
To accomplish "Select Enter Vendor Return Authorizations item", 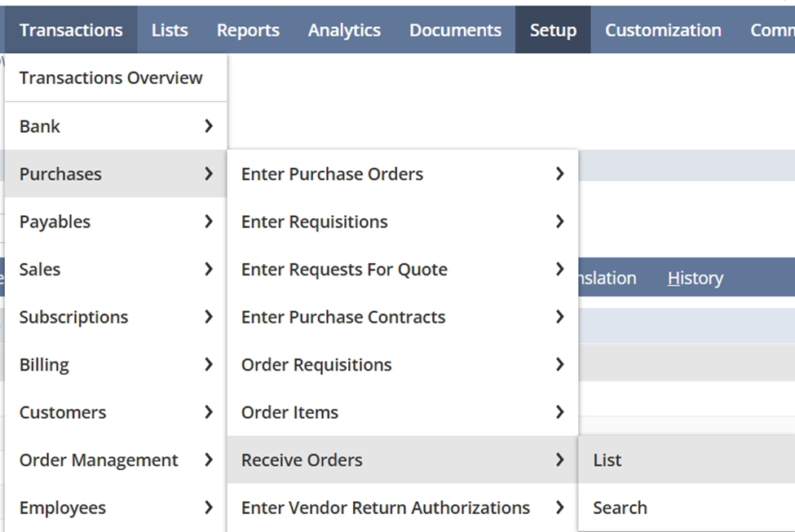I will point(386,508).
